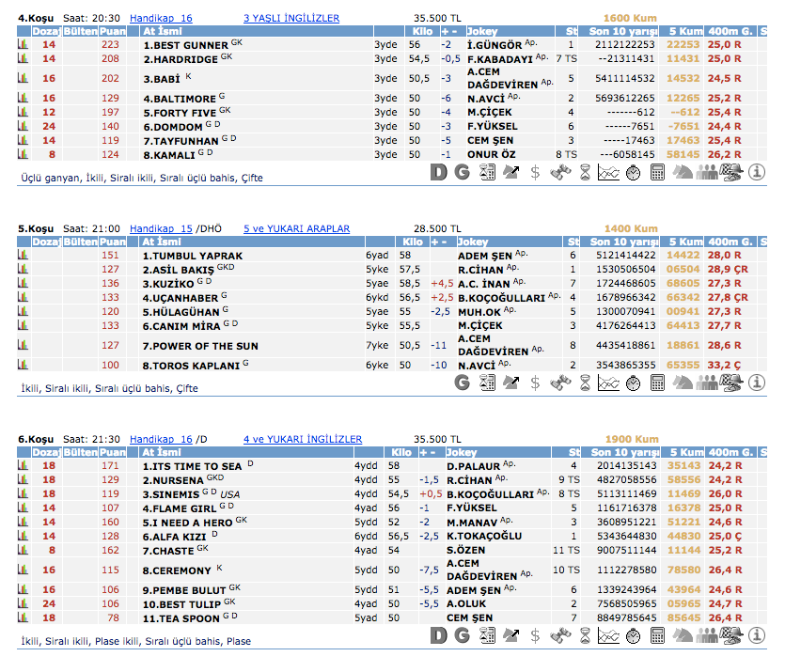Click the G icon under race 5
Viewport: 785px width, 672px height.
pyautogui.click(x=462, y=383)
